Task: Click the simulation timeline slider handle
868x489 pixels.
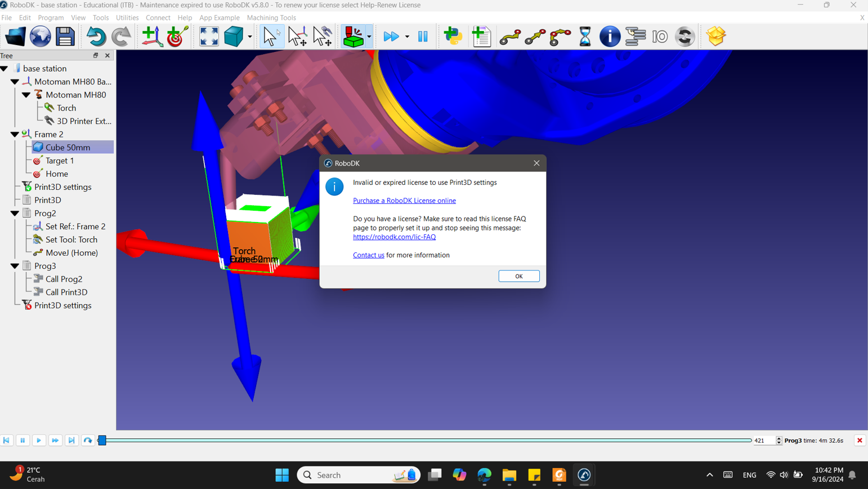Action: click(102, 441)
